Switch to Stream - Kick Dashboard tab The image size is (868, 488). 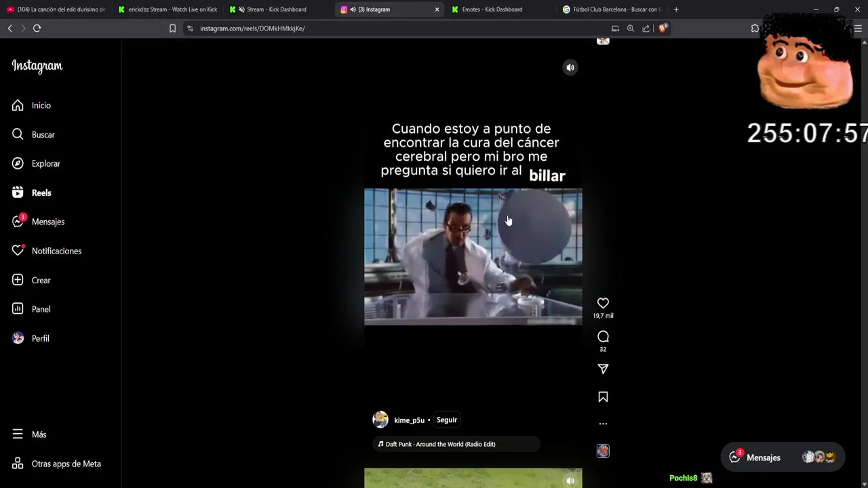pyautogui.click(x=278, y=9)
